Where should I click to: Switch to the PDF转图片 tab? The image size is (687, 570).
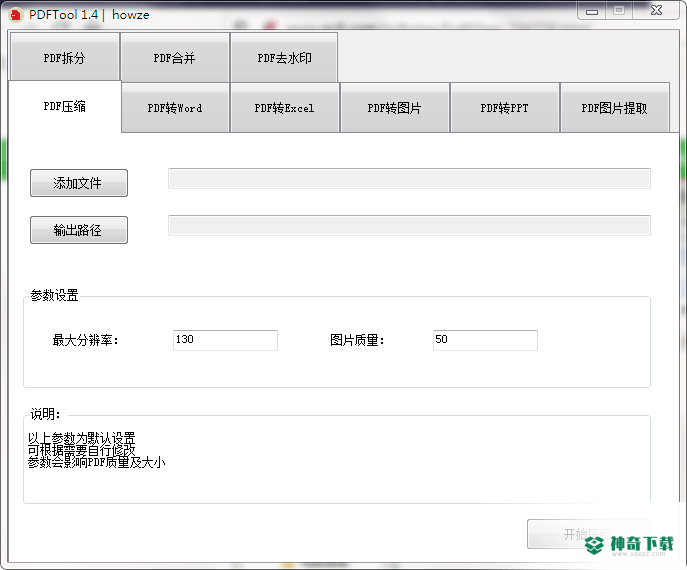tap(395, 108)
